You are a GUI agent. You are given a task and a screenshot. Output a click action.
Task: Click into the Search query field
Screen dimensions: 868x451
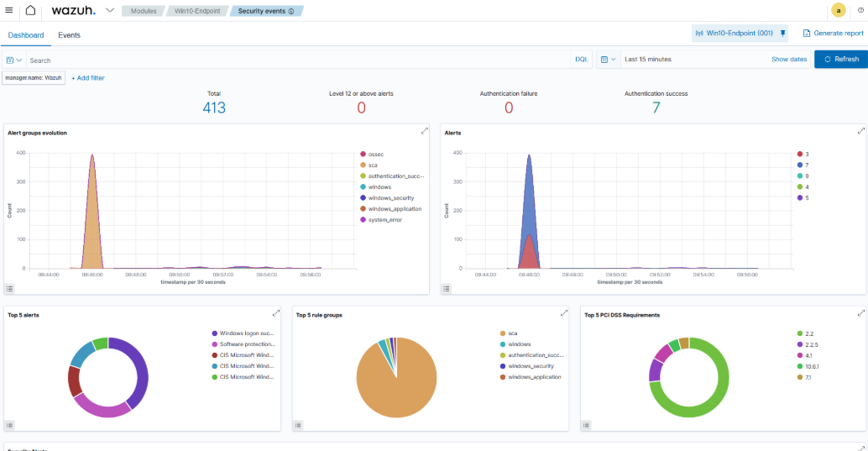click(294, 60)
